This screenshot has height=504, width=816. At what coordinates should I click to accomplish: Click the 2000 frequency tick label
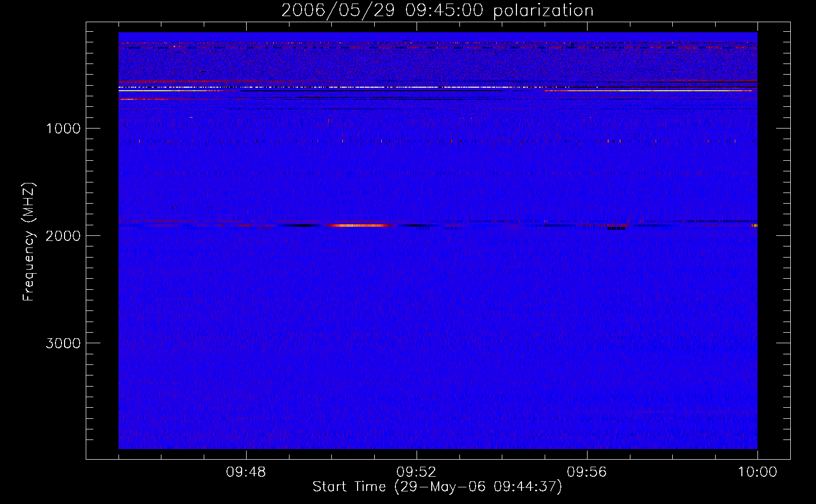point(64,236)
